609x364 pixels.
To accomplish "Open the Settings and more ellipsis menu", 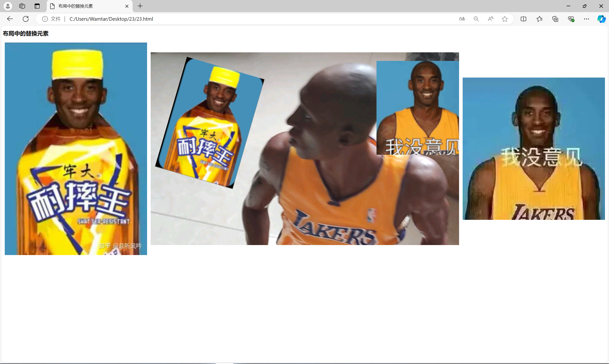I will point(586,19).
